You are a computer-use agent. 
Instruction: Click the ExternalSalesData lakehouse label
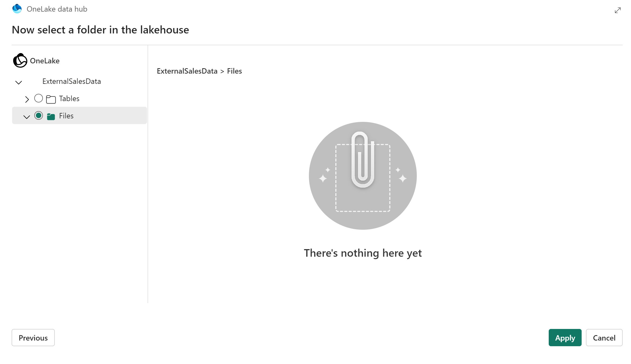(x=71, y=81)
